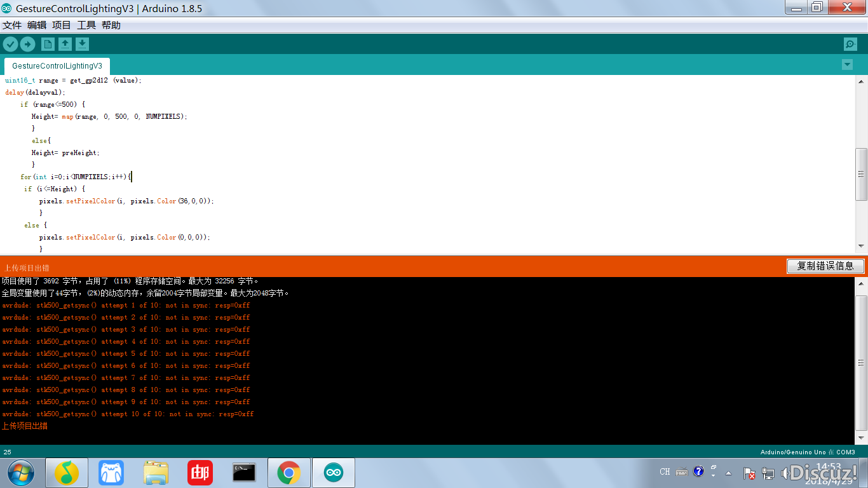Click '上传项目出错' in the orange status bar

[27, 268]
